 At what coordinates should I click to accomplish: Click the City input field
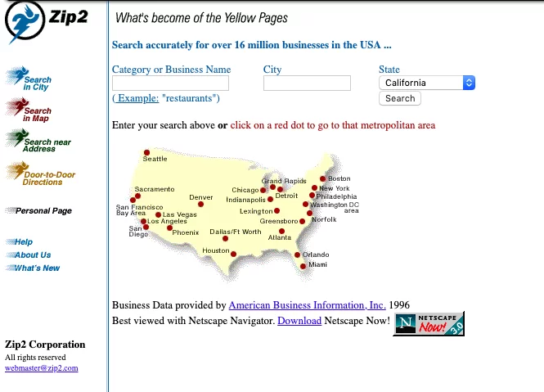coord(307,83)
